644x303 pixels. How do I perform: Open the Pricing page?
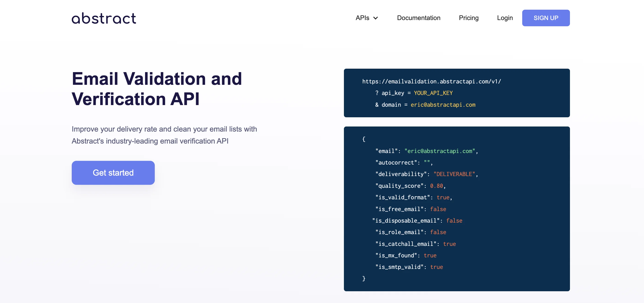(468, 18)
